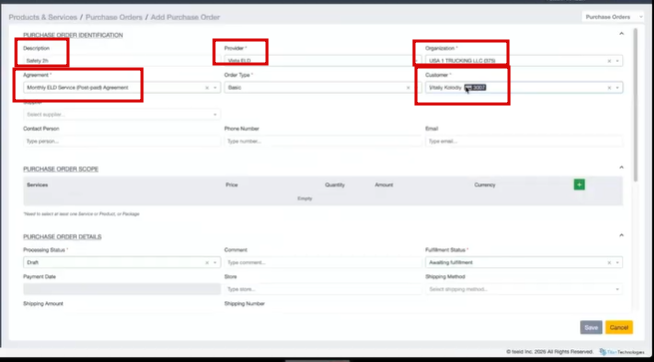Clear the Agreement field selection
This screenshot has width=654, height=362.
point(207,88)
